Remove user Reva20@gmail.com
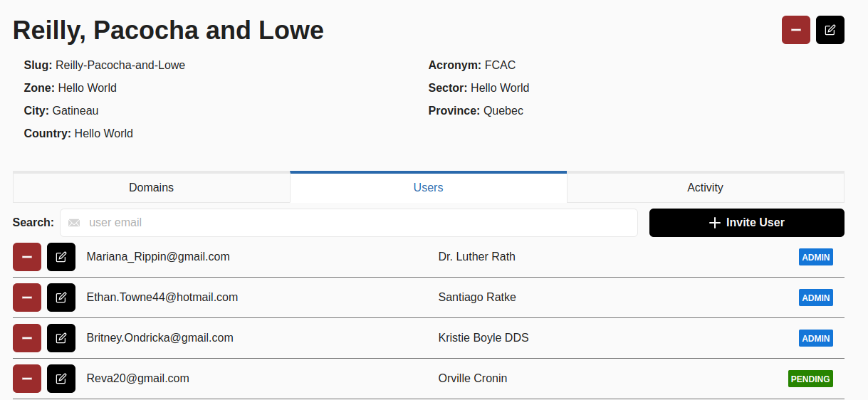Viewport: 868px width, 400px height. click(x=27, y=379)
